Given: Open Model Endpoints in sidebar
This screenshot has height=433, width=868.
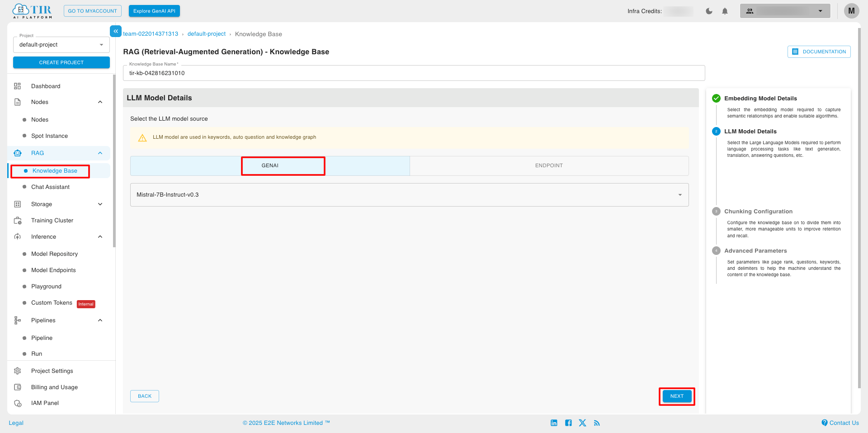Looking at the screenshot, I should tap(53, 270).
